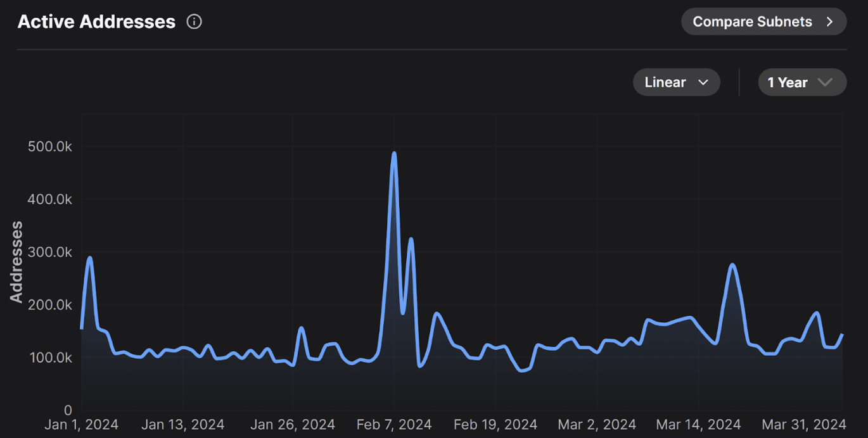Screen dimensions: 868x438
Task: Click the right chevron in Compare Subnets
Action: tap(829, 22)
